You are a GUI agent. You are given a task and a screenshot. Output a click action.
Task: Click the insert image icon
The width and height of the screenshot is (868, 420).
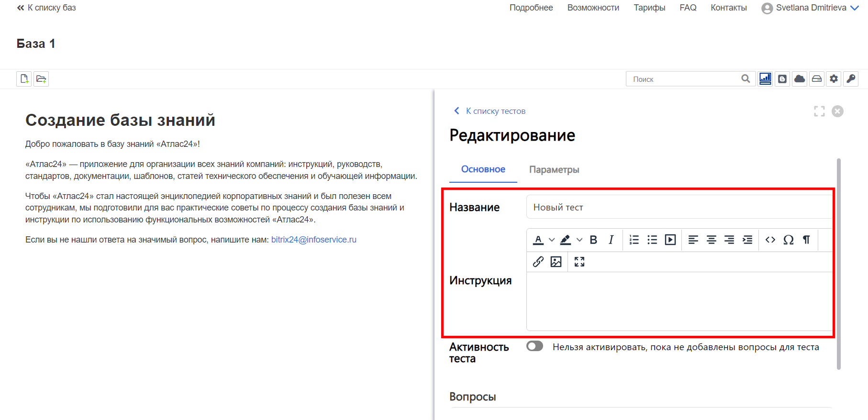pos(556,262)
